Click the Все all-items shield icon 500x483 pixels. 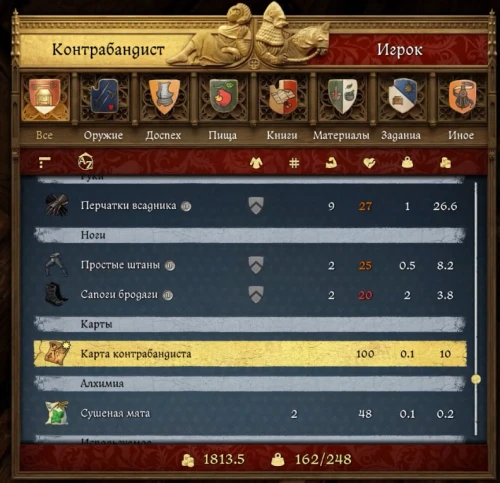click(x=45, y=97)
